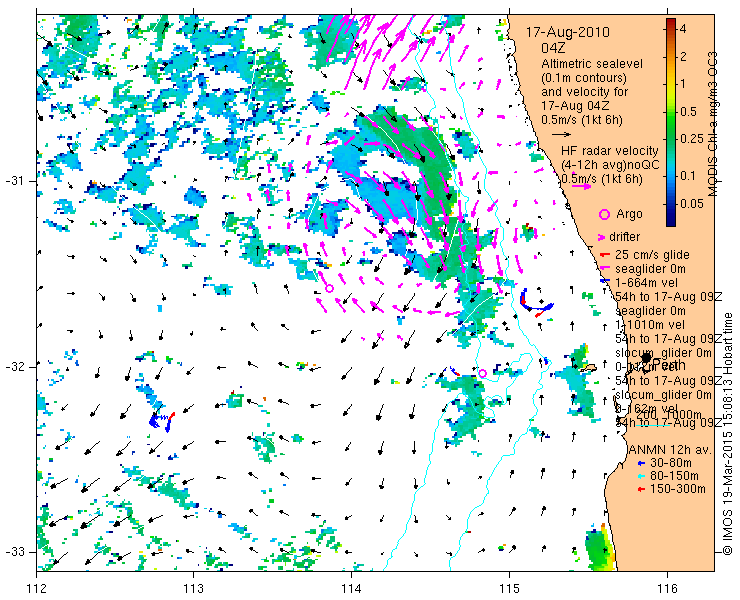The image size is (740, 600).
Task: Click the coastal chlorophyll patch near 115.6E, 33S
Action: click(600, 549)
